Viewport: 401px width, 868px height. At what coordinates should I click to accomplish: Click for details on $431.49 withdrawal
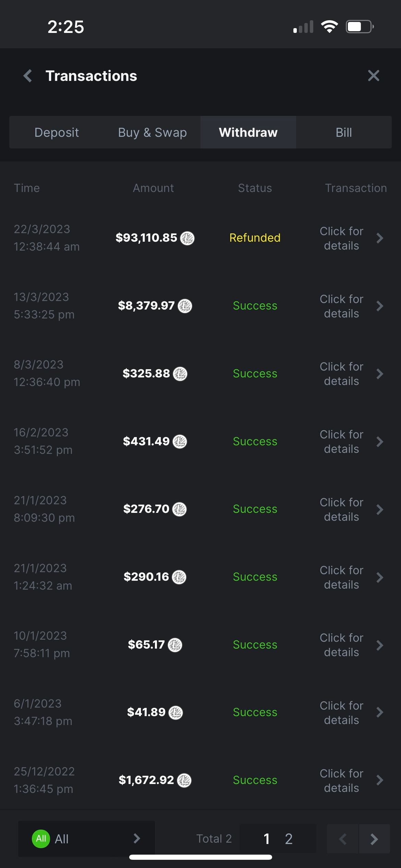pos(341,442)
